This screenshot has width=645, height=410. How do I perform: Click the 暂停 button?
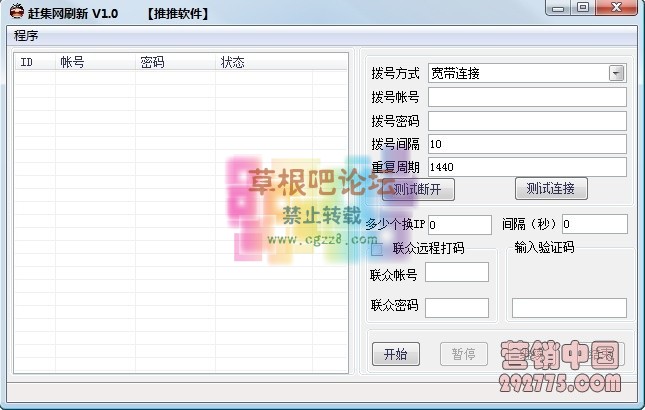coord(464,354)
